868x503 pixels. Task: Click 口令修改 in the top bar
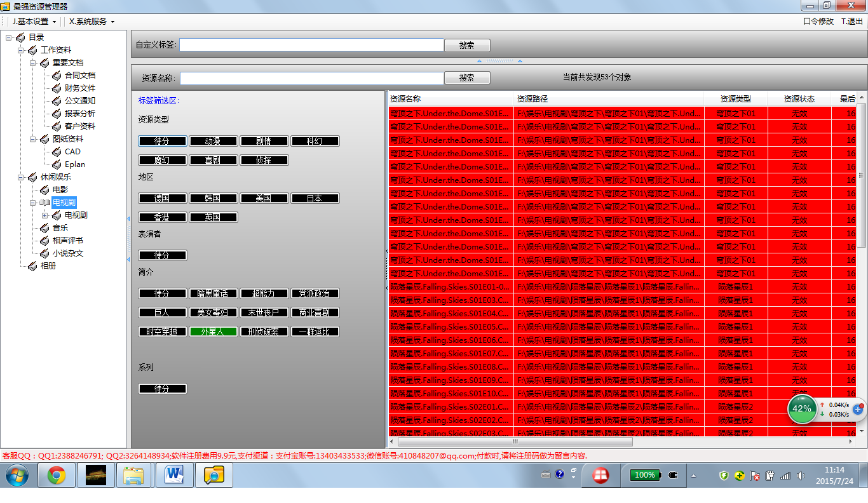(x=818, y=21)
